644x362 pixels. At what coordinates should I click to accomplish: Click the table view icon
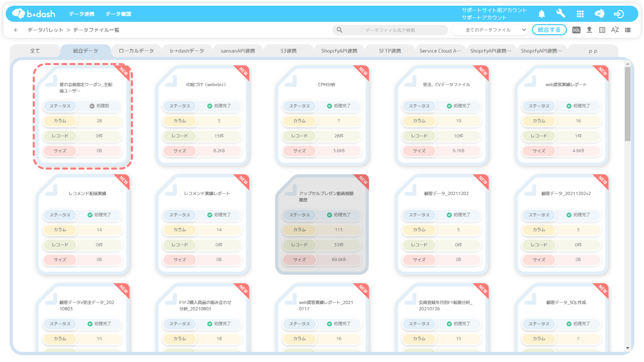(x=602, y=30)
